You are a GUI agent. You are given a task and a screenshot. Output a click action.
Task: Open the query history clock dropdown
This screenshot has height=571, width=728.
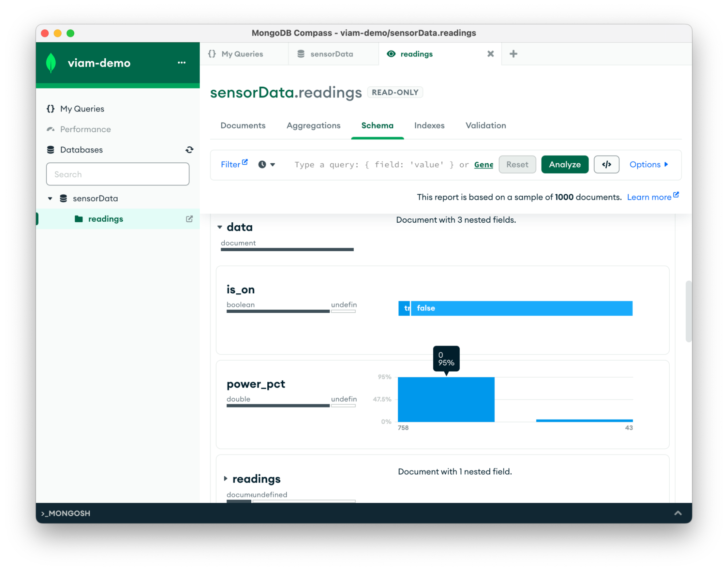point(267,164)
